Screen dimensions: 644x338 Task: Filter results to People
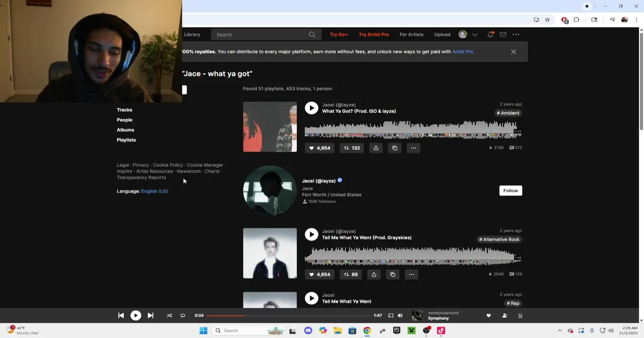click(124, 120)
